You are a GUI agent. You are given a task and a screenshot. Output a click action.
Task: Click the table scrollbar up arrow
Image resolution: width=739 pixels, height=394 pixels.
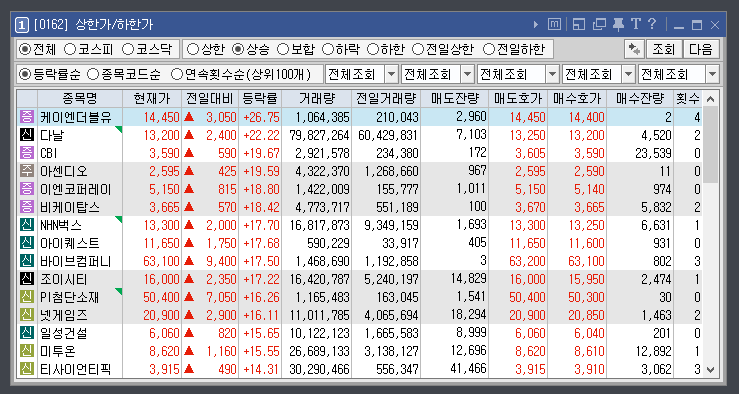point(711,99)
